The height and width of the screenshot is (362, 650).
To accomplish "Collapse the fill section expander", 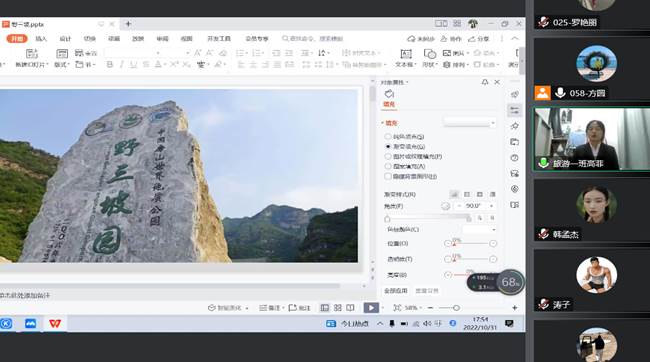I will coord(382,123).
